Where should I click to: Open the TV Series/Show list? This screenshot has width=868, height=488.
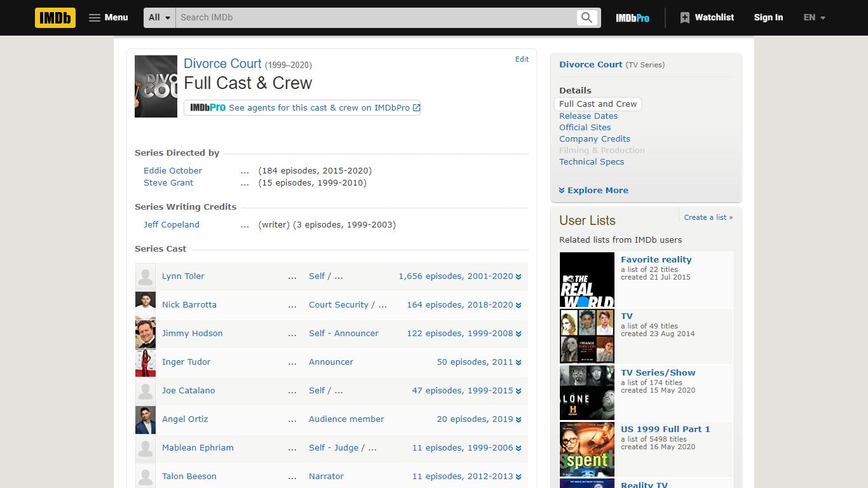coord(658,373)
